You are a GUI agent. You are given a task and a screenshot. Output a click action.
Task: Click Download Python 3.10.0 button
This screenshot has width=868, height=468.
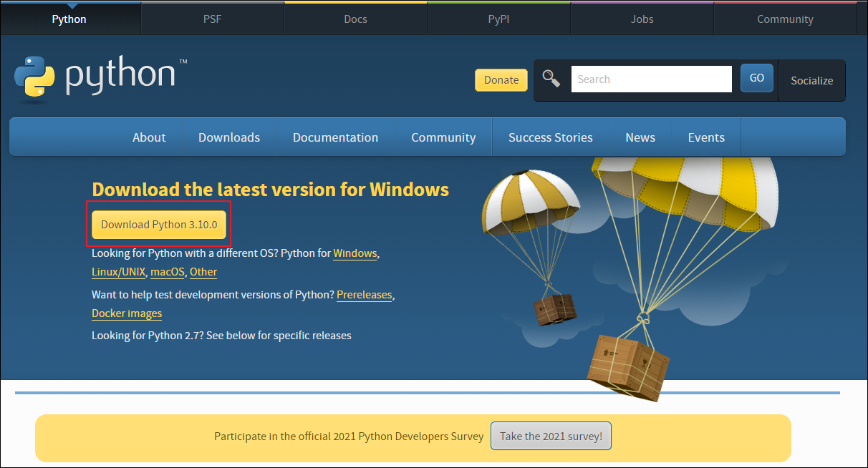tap(159, 225)
